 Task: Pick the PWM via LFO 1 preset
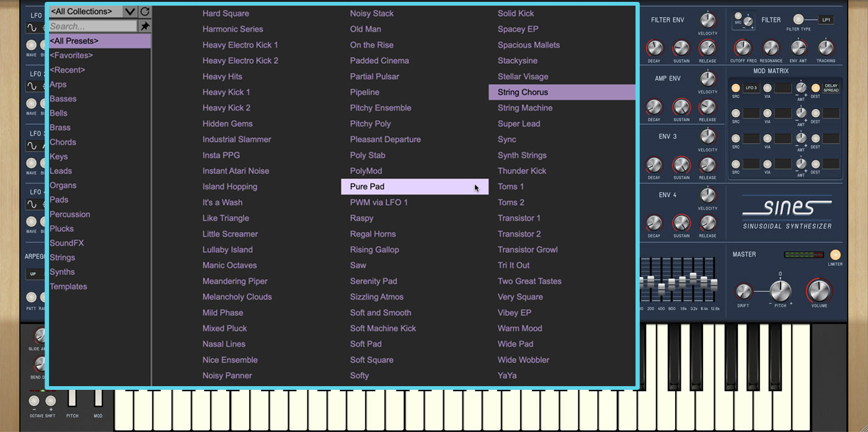[379, 203]
